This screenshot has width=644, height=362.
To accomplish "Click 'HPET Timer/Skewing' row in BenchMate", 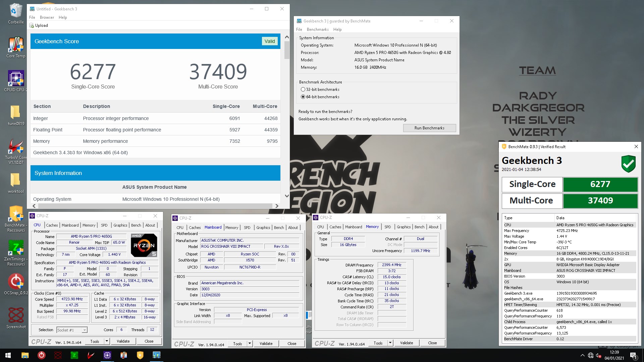I will coord(570,305).
